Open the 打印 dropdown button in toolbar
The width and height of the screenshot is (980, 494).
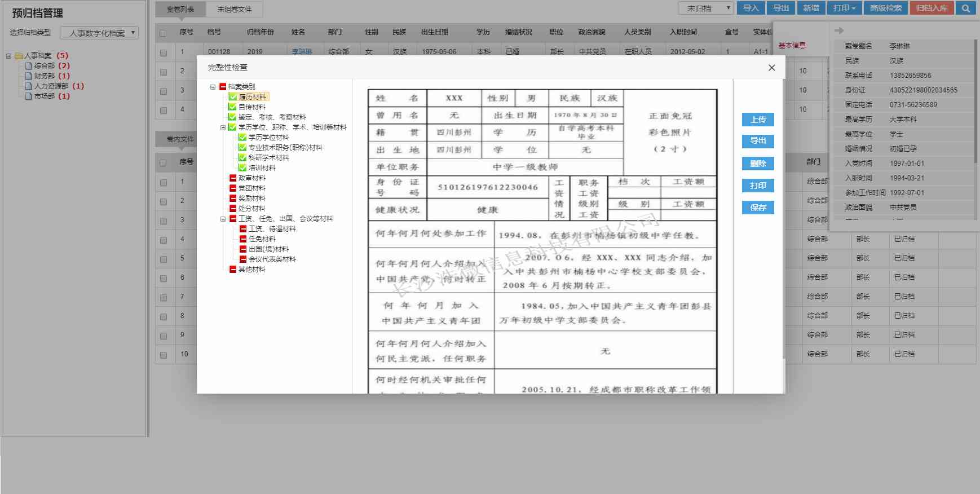click(x=845, y=8)
